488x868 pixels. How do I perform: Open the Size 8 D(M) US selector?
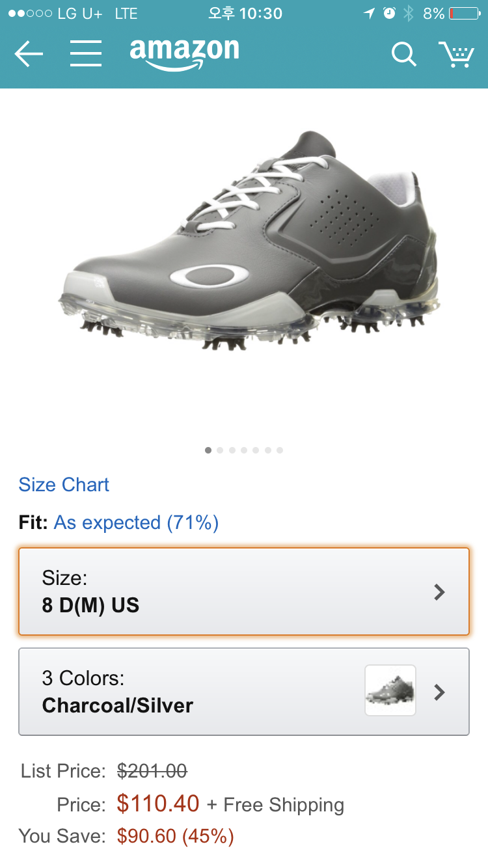tap(243, 591)
